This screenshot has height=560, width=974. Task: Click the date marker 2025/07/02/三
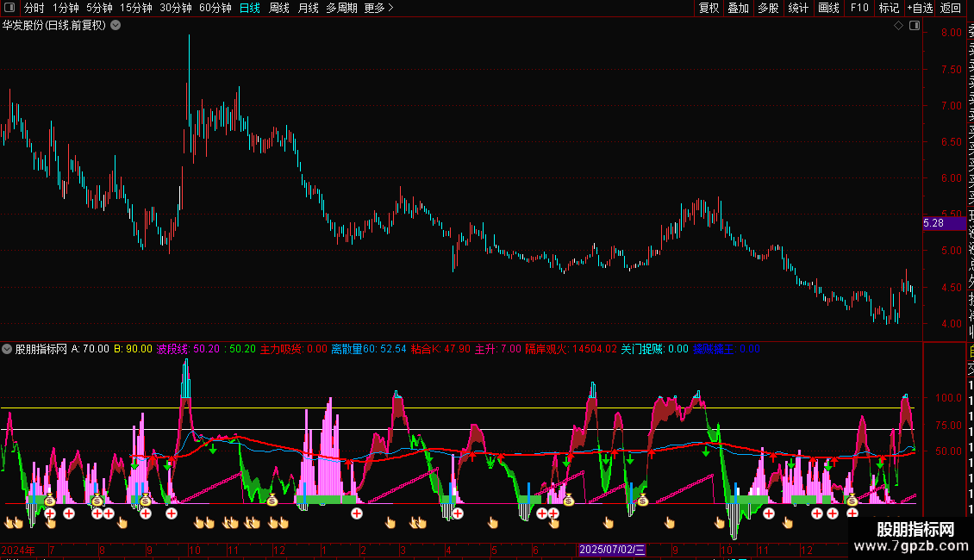[x=612, y=550]
